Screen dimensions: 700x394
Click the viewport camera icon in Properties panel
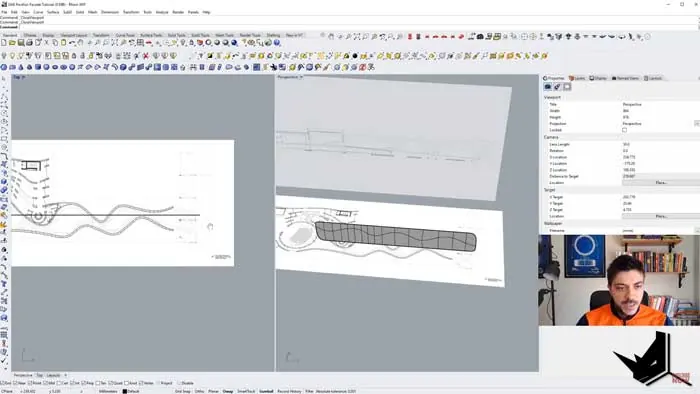tap(548, 87)
